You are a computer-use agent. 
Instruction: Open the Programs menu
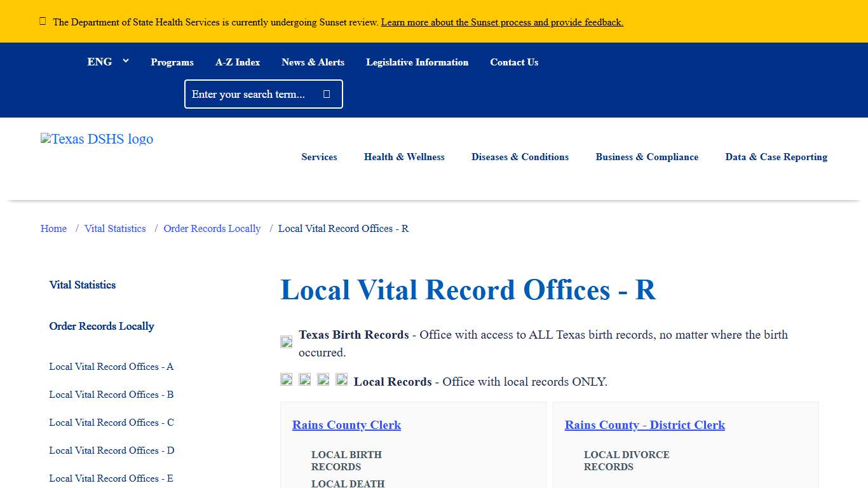172,62
